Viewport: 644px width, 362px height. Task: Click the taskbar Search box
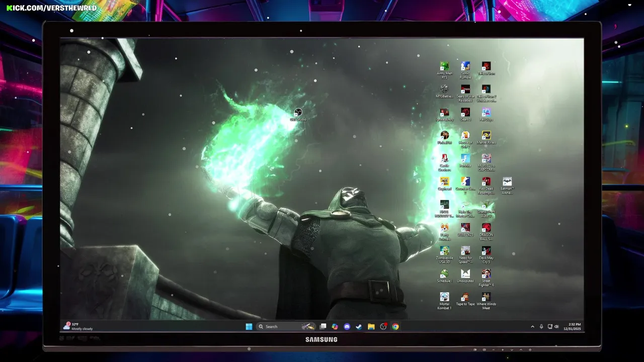[x=286, y=327]
